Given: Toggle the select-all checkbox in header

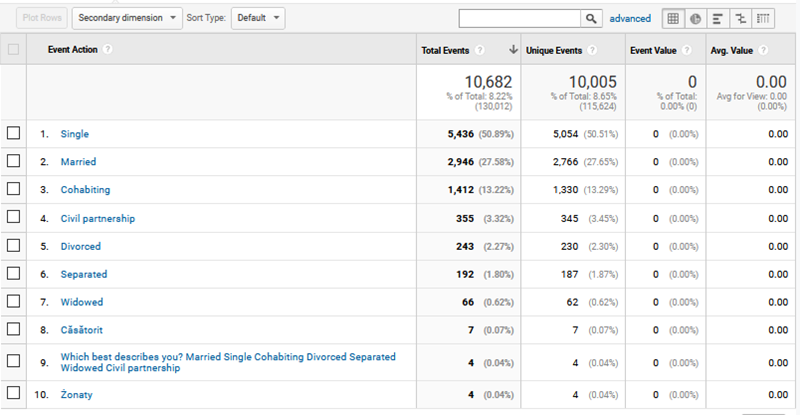Looking at the screenshot, I should coord(13,50).
